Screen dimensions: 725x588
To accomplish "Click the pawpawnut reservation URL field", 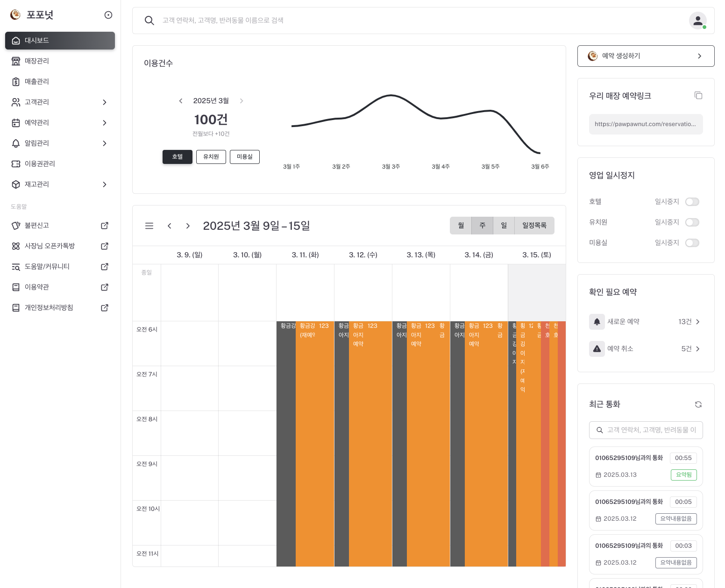I will click(x=646, y=124).
